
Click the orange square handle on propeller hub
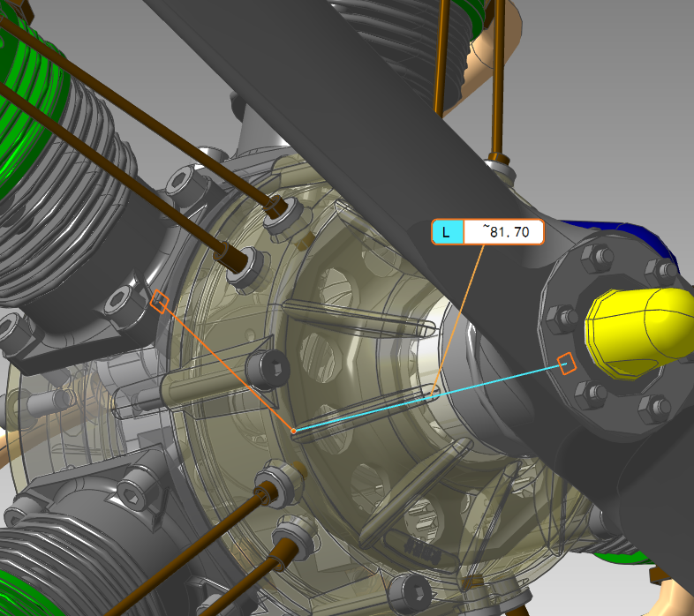[x=567, y=364]
